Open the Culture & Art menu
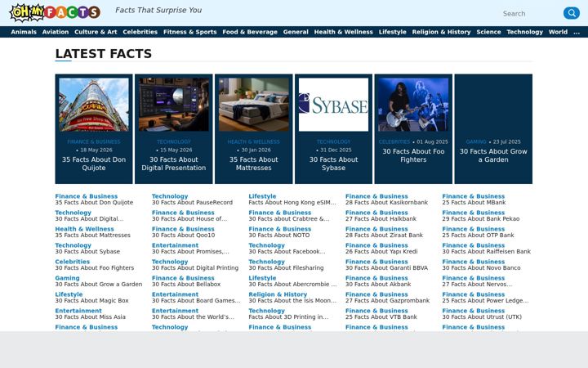 [96, 32]
